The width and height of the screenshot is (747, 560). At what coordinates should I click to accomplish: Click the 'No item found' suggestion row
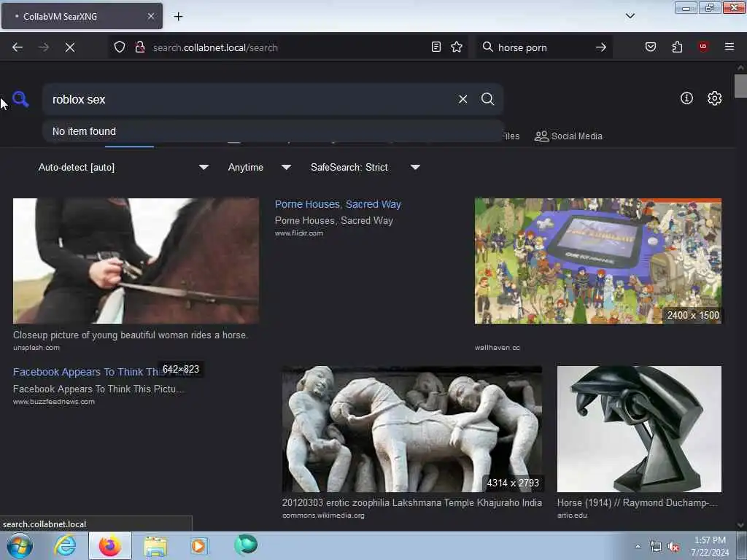pyautogui.click(x=273, y=131)
